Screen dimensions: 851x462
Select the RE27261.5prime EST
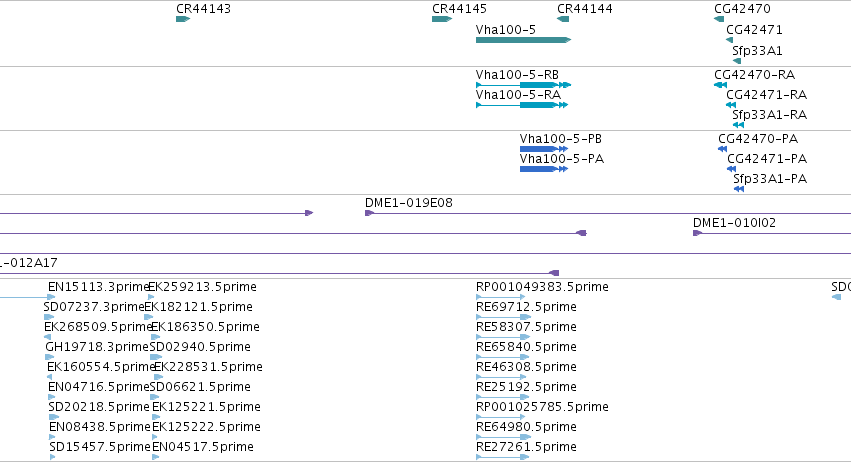(x=503, y=457)
